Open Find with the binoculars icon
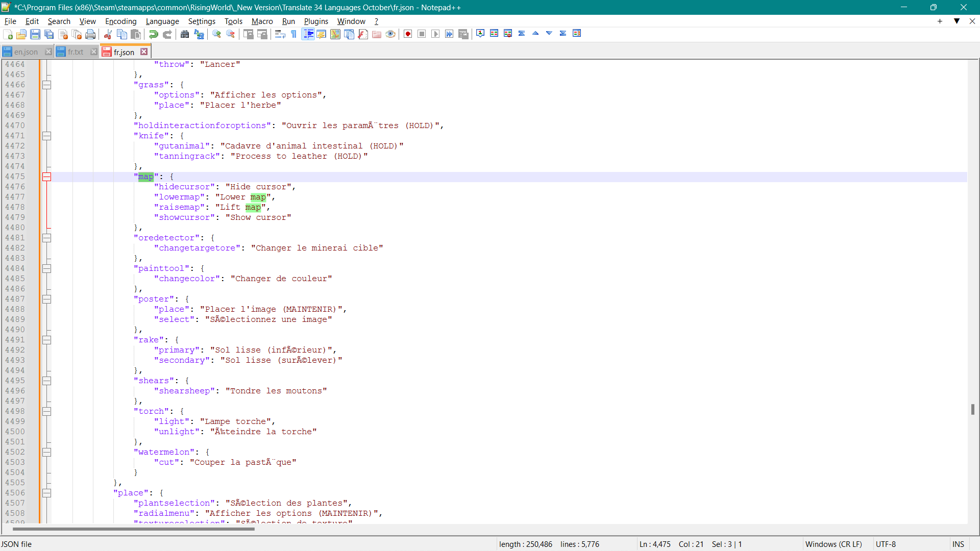 pyautogui.click(x=185, y=34)
